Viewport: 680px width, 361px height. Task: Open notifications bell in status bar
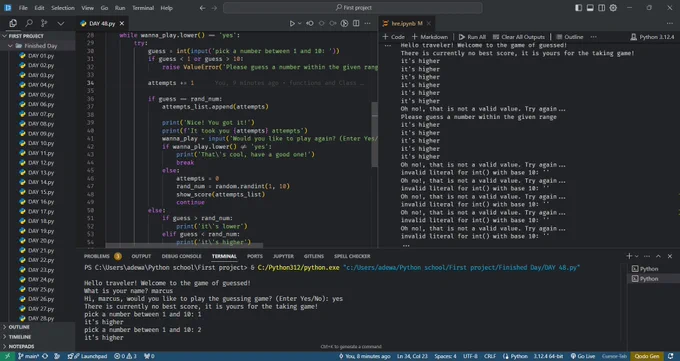click(x=671, y=356)
